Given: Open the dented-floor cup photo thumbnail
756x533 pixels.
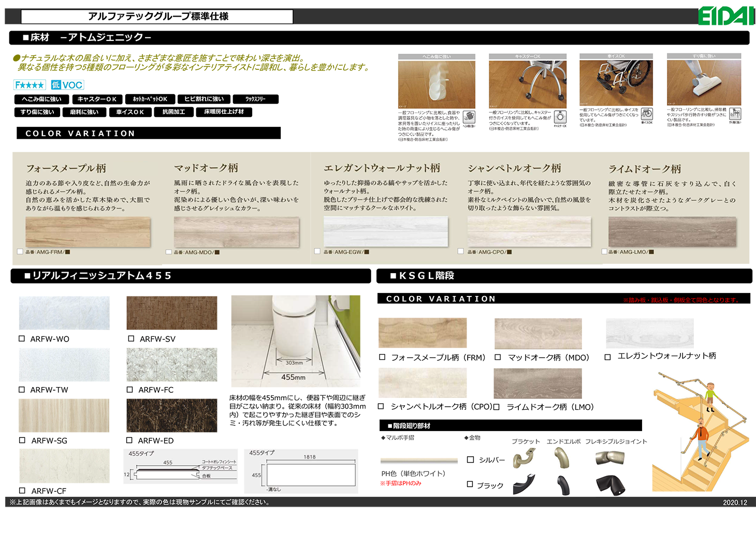Looking at the screenshot, I should (x=437, y=84).
